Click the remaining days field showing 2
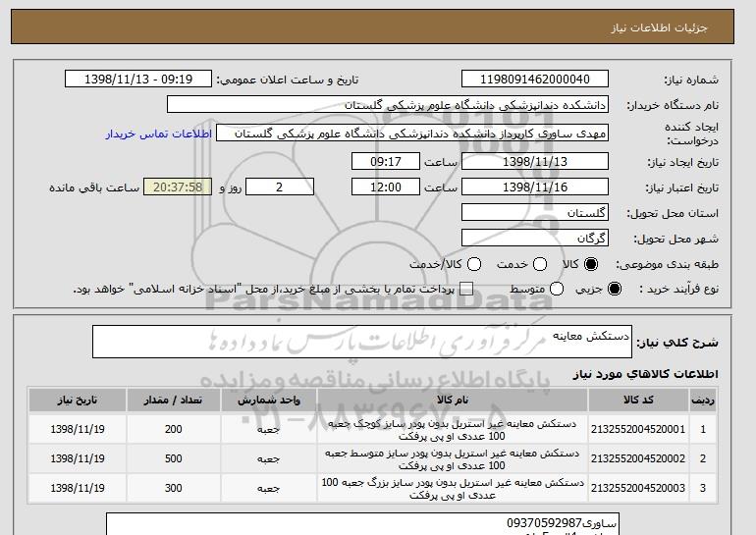 (x=280, y=187)
